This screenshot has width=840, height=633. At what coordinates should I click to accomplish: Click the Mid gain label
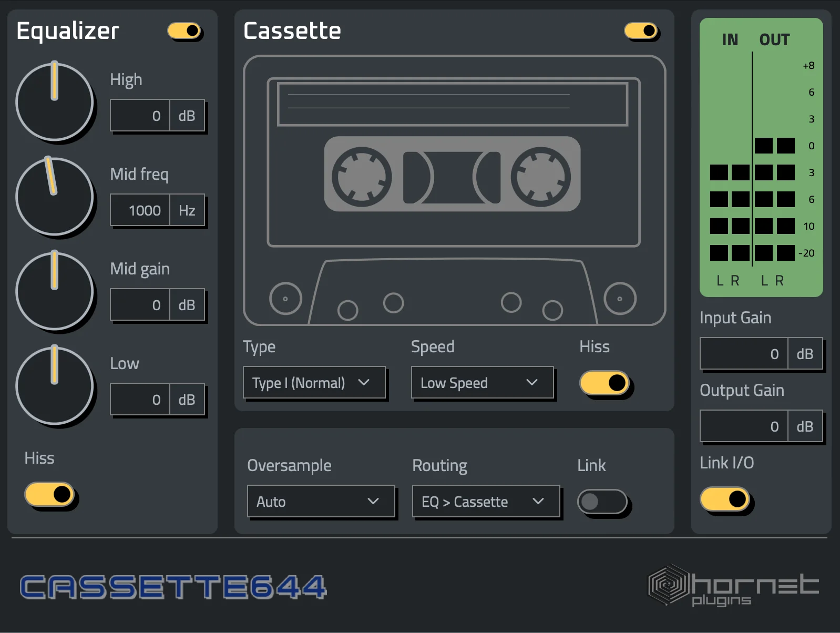pyautogui.click(x=140, y=269)
